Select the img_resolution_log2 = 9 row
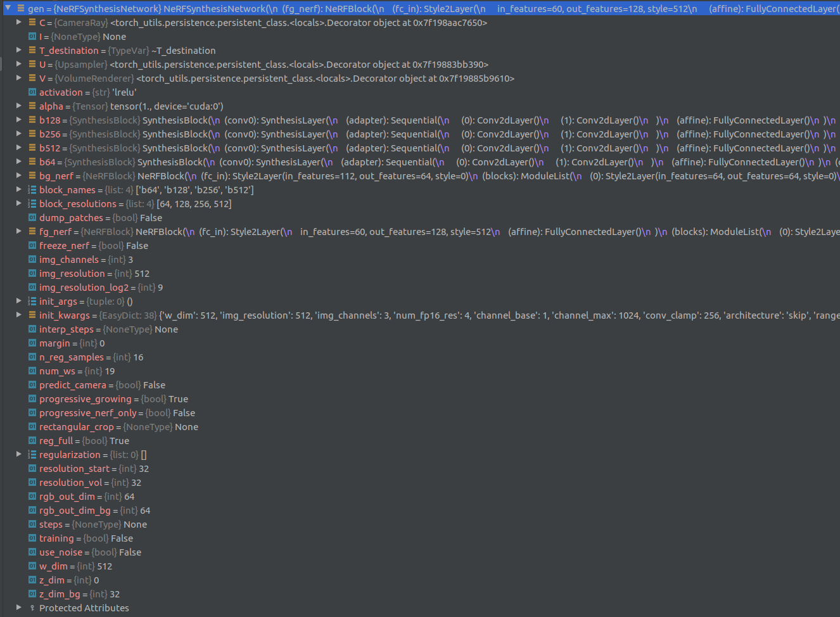840x617 pixels. (420, 287)
